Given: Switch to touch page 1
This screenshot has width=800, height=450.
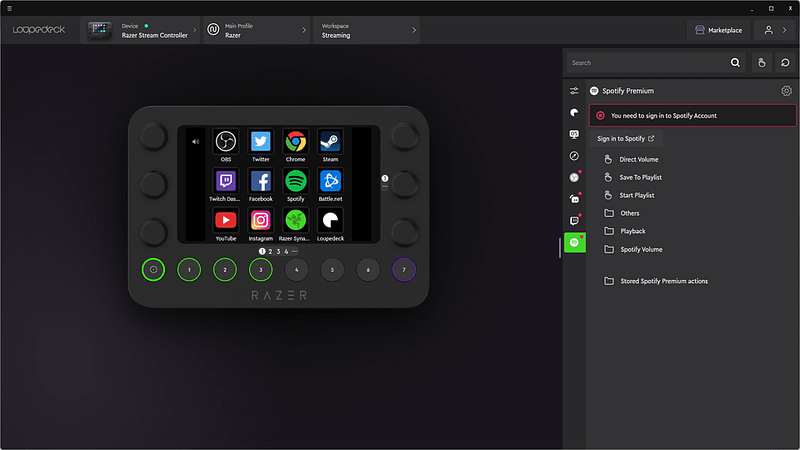Looking at the screenshot, I should 262,251.
